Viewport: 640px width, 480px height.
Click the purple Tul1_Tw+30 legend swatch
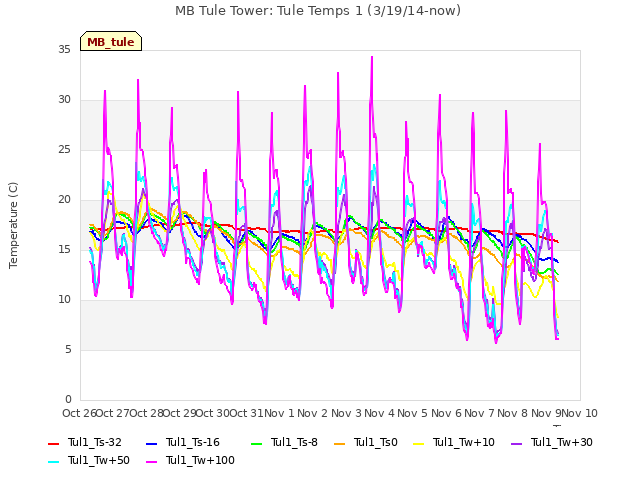[x=516, y=443]
